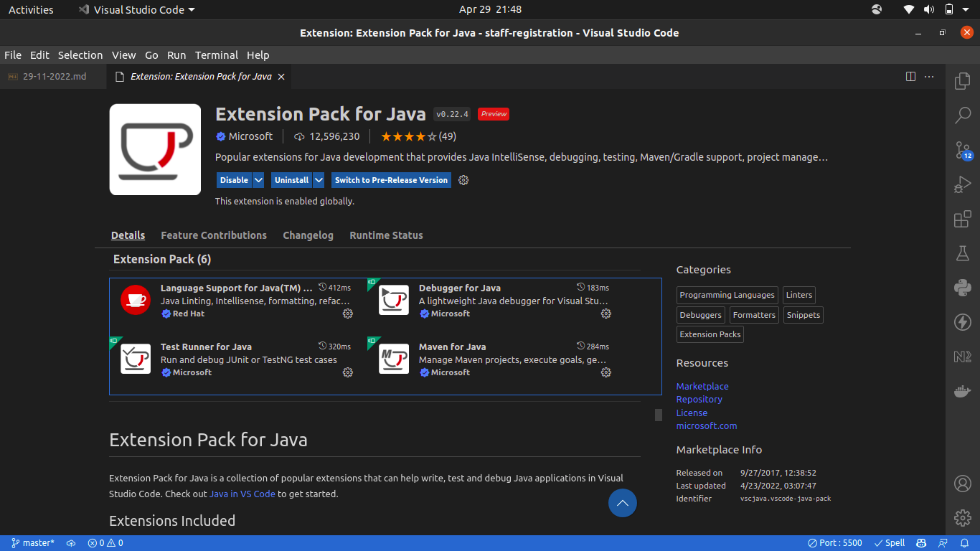
Task: Open the Testing flask icon
Action: tap(963, 253)
